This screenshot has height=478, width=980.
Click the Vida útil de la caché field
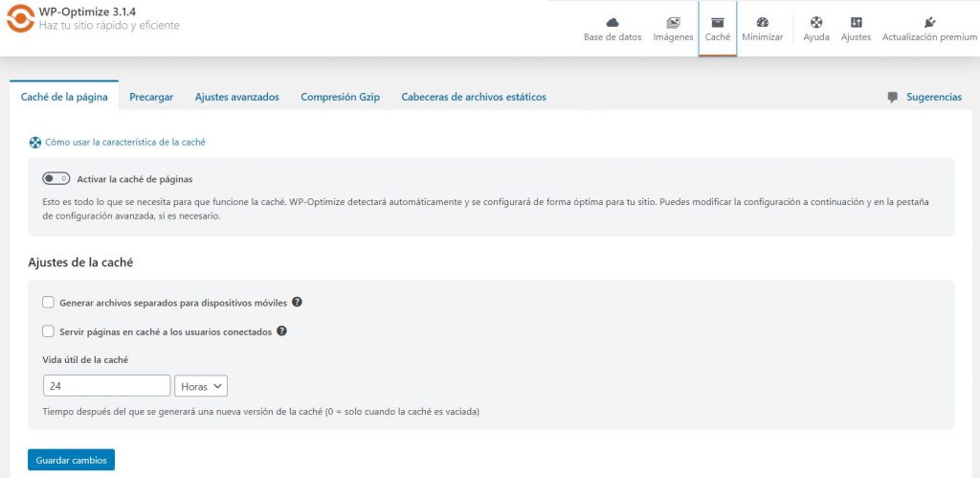107,386
